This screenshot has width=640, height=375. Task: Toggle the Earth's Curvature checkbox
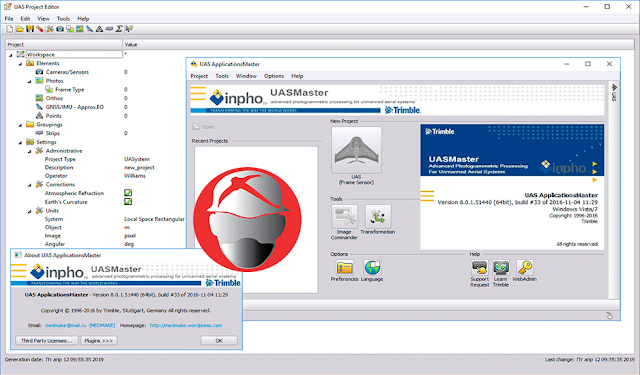point(128,202)
